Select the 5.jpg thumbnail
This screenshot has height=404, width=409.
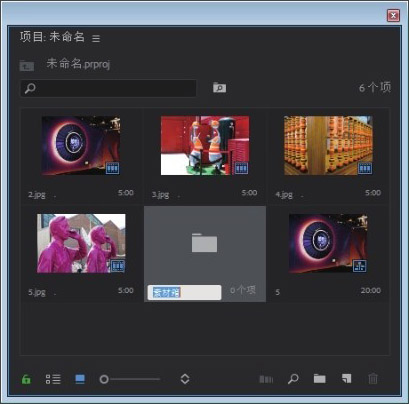(81, 243)
